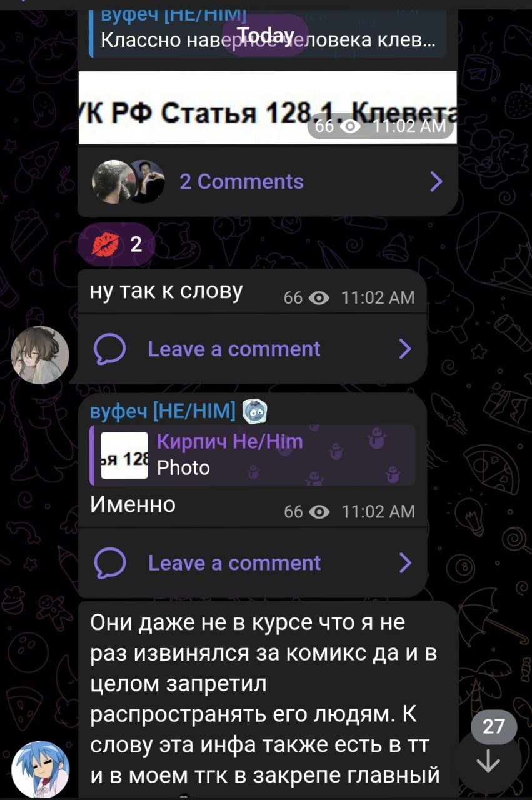Tap the Today date badge
Image resolution: width=532 pixels, height=800 pixels.
point(266,34)
